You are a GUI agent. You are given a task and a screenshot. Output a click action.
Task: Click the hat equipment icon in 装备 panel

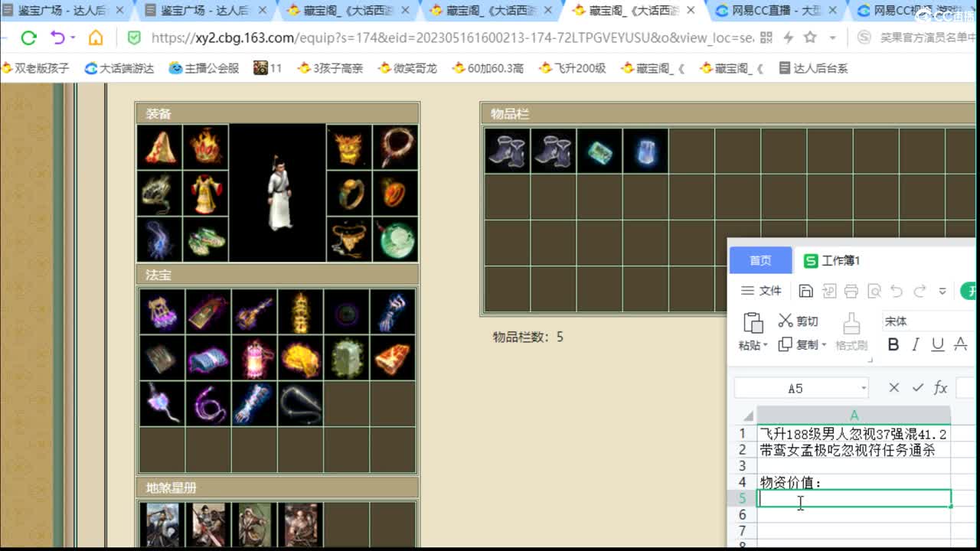[x=160, y=147]
